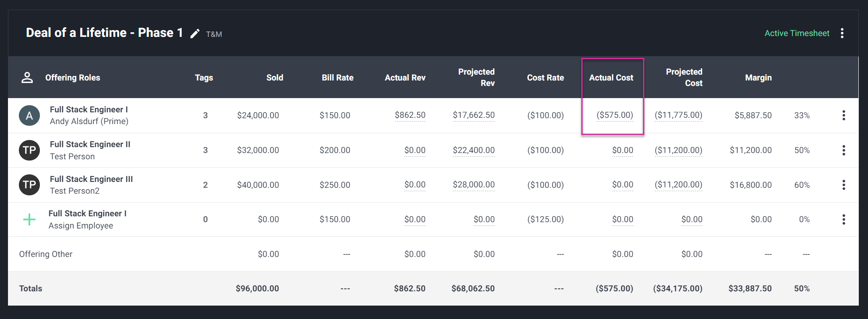Click the pencil edit icon beside the title
Viewport: 868px width, 319px height.
(x=195, y=34)
